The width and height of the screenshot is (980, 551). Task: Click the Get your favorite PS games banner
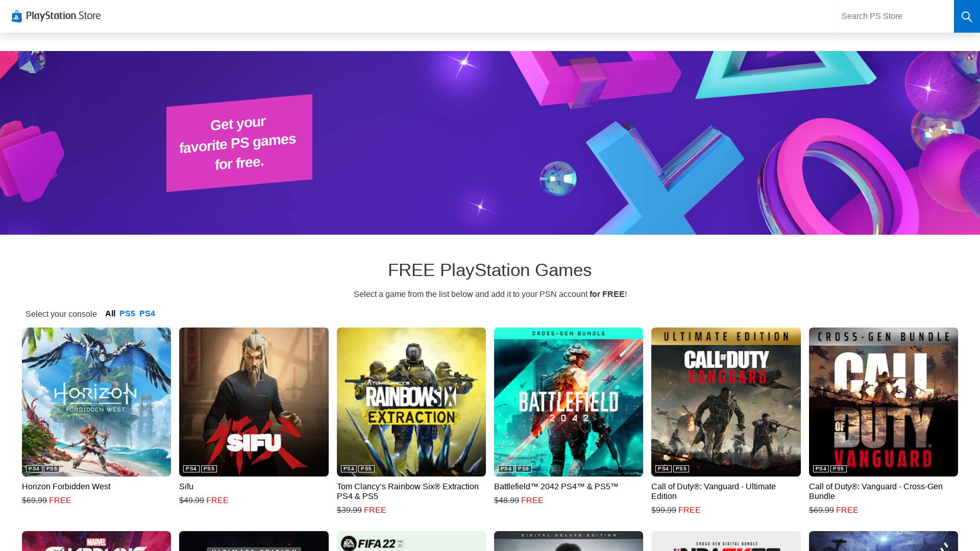coord(239,143)
